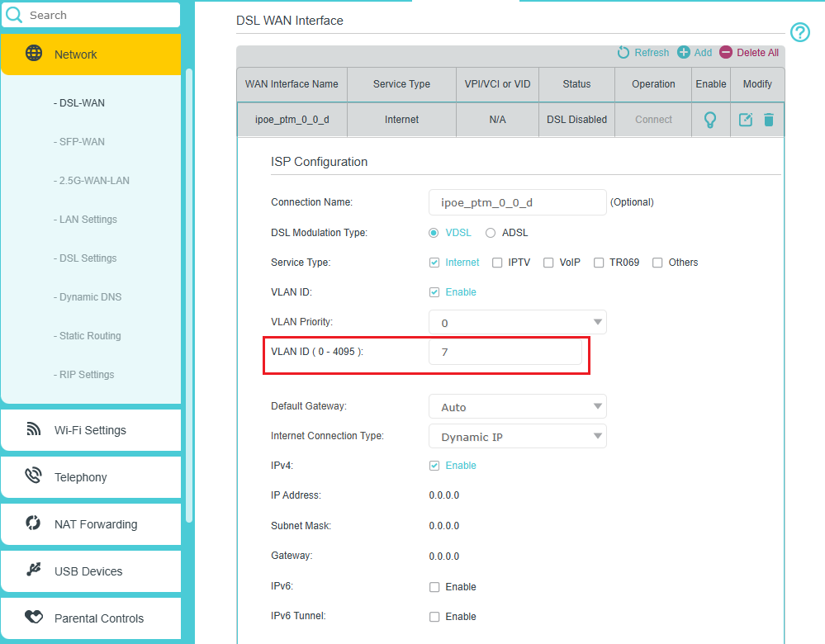Open the Modify editor for ipoe_ptm_0_0_d
Viewport: 825px width, 644px height.
click(x=746, y=119)
